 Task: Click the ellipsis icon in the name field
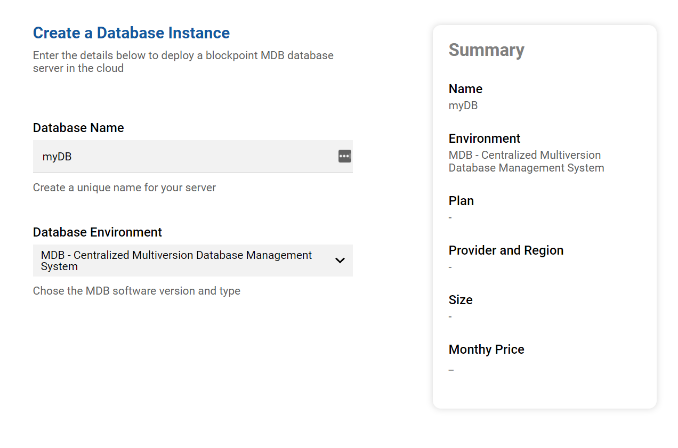[x=344, y=156]
